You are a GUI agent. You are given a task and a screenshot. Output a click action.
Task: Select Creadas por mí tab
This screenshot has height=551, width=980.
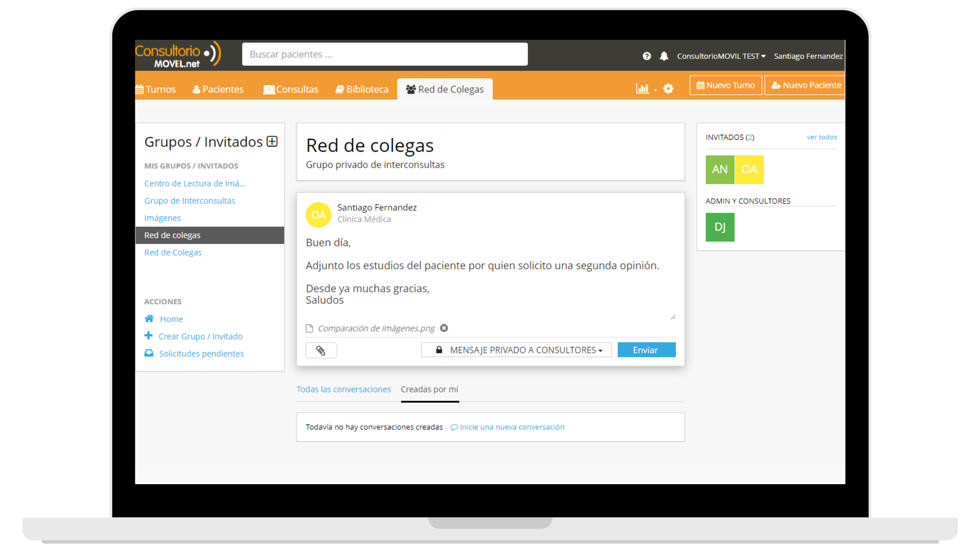pos(430,389)
